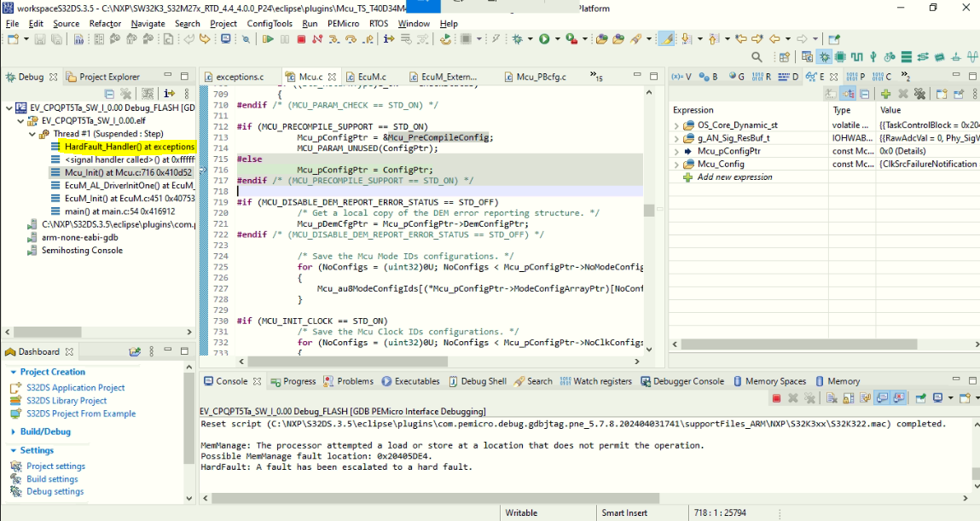The height and width of the screenshot is (521, 980).
Task: Click Project settings link in Dashboard
Action: coord(55,466)
